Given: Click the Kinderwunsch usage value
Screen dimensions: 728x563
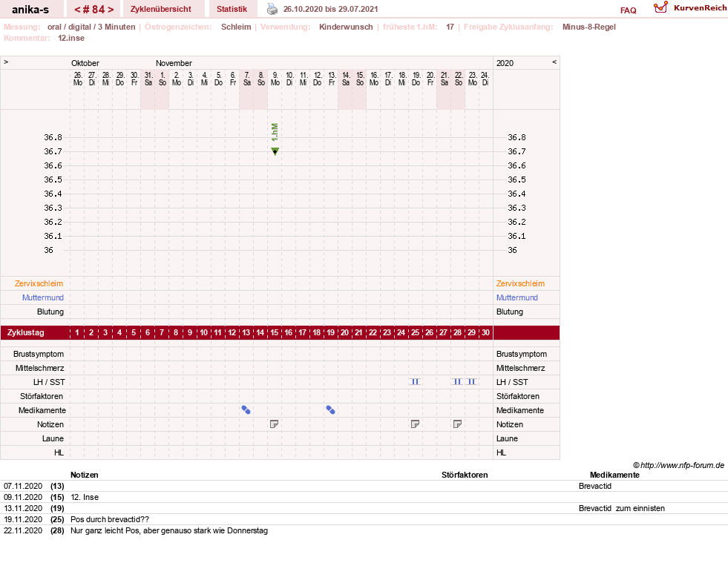Looking at the screenshot, I should [346, 27].
